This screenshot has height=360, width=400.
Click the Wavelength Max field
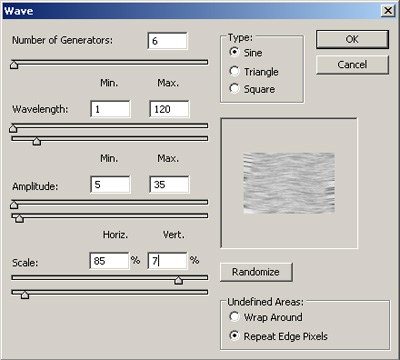click(169, 109)
